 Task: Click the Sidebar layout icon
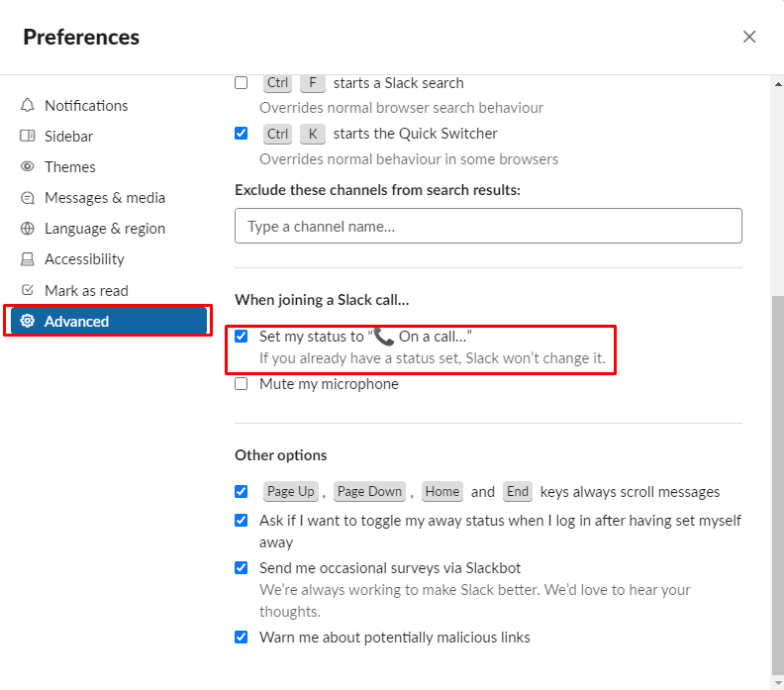[x=27, y=137]
